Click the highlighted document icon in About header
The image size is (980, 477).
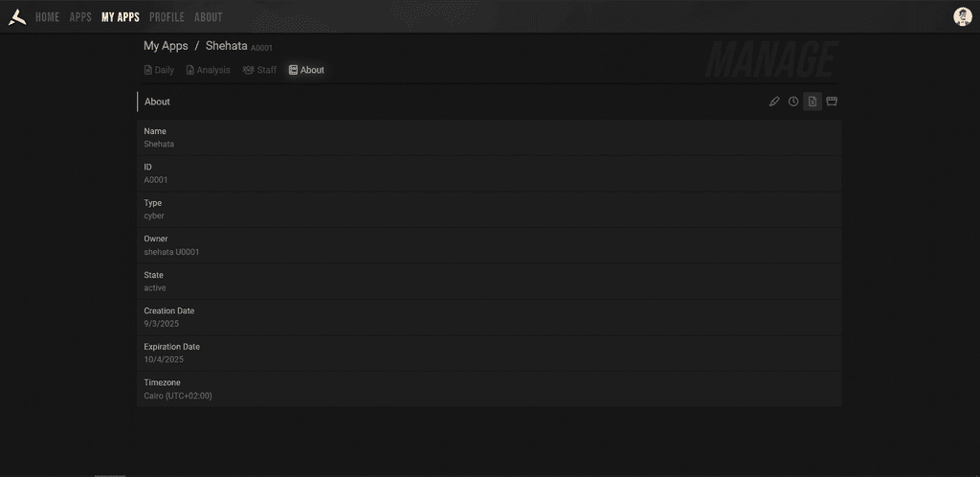[x=813, y=102]
